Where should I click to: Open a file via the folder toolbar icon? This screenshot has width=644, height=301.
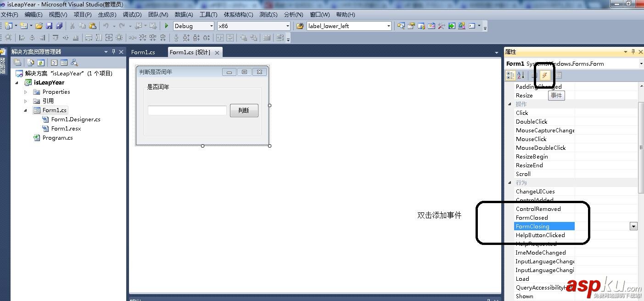coord(39,26)
